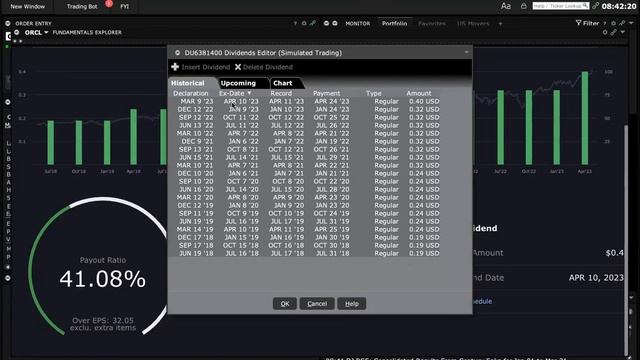640x360 pixels.
Task: Open the ORCL ticker dropdown
Action: [x=46, y=32]
